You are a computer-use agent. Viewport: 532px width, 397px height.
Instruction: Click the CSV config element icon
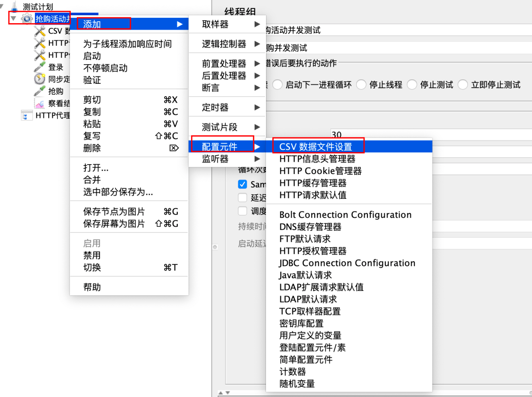(40, 31)
